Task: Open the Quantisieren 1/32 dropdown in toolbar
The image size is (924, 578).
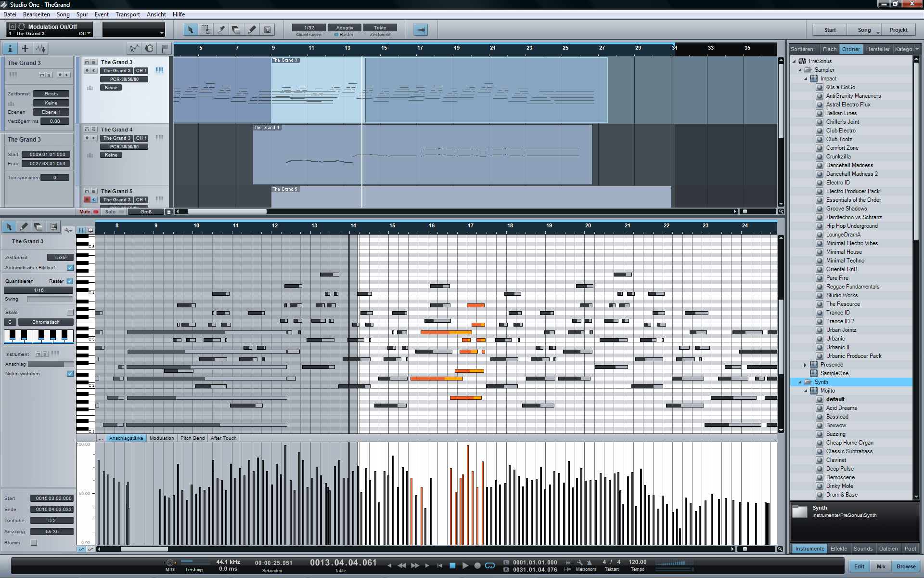Action: (x=309, y=28)
